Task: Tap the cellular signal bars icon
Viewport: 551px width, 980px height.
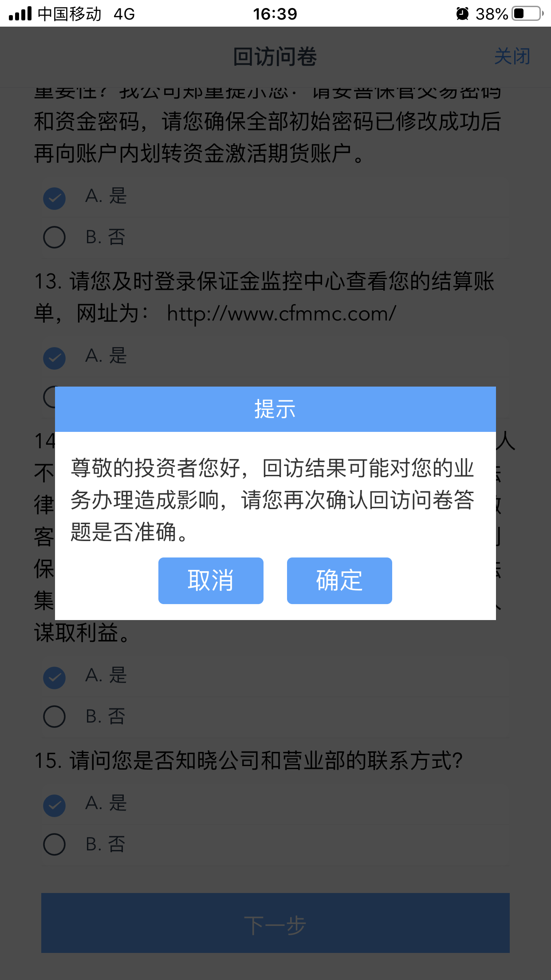Action: click(x=20, y=14)
